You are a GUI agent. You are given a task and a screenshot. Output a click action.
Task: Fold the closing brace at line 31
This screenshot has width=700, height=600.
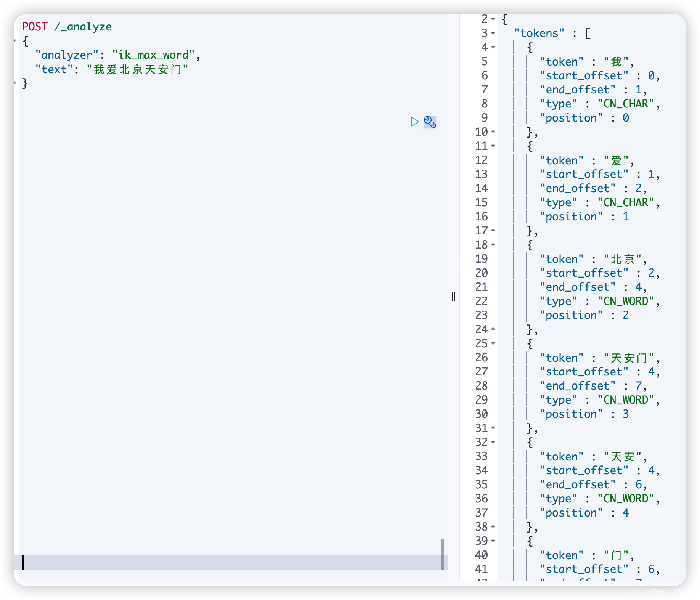pos(493,428)
